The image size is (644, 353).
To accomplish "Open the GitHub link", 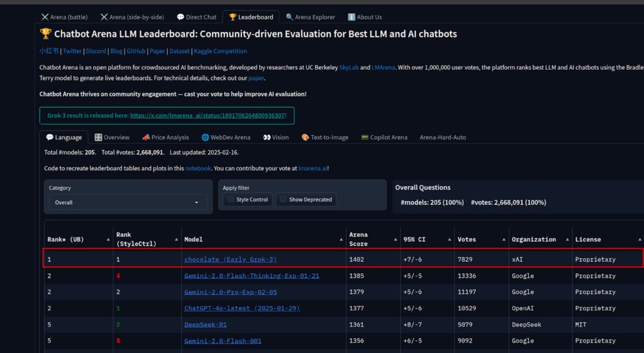I will click(136, 51).
